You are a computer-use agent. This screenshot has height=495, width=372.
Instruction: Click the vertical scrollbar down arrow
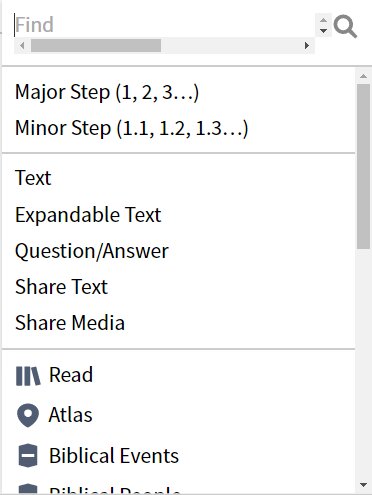[x=363, y=485]
